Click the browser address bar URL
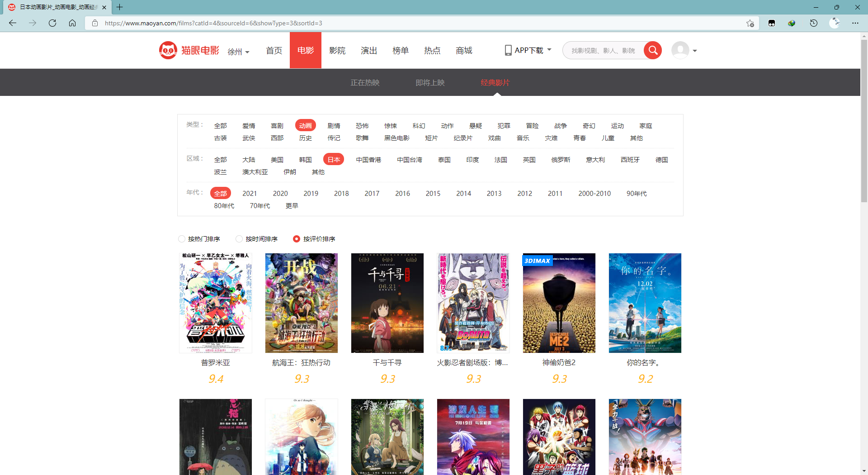 (x=213, y=23)
